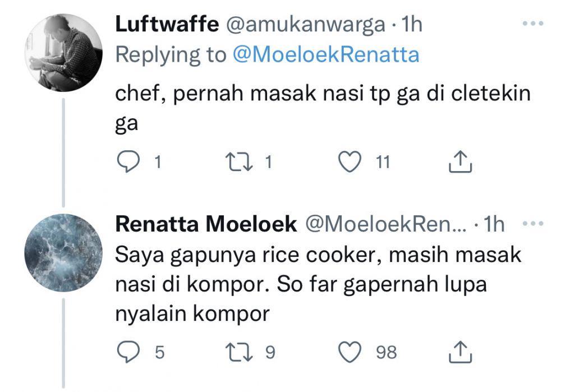This screenshot has height=392, width=561.
Task: Open Renatta Moeloek display name profile
Action: pyautogui.click(x=206, y=224)
